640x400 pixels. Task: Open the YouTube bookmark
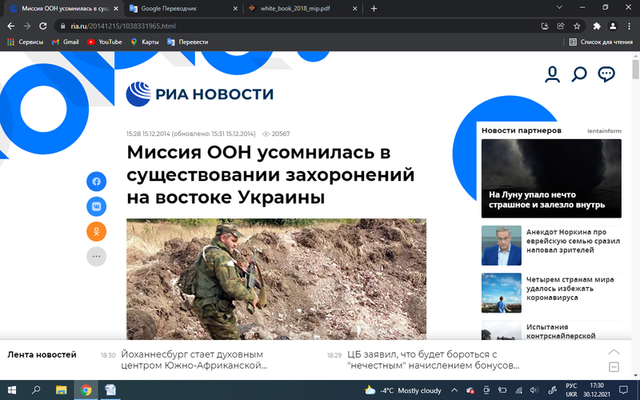point(104,42)
